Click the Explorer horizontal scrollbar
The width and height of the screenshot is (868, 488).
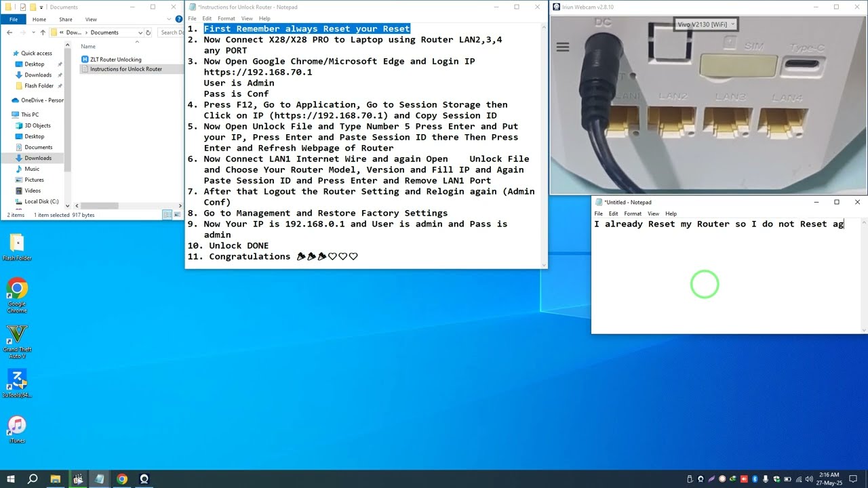tap(100, 206)
